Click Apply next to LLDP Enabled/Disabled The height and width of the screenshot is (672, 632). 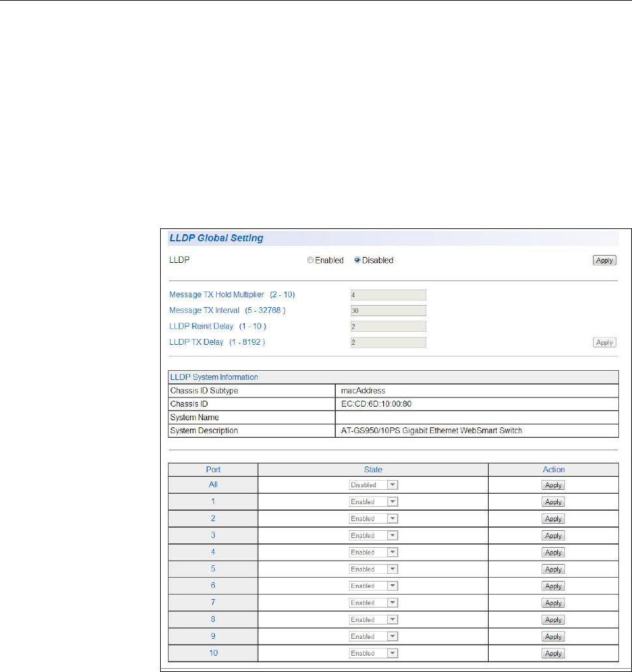pos(605,260)
